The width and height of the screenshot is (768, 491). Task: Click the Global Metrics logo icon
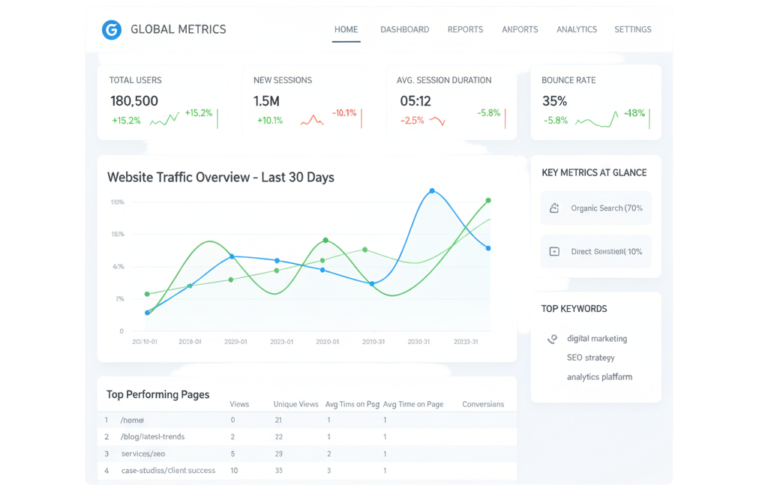[111, 30]
